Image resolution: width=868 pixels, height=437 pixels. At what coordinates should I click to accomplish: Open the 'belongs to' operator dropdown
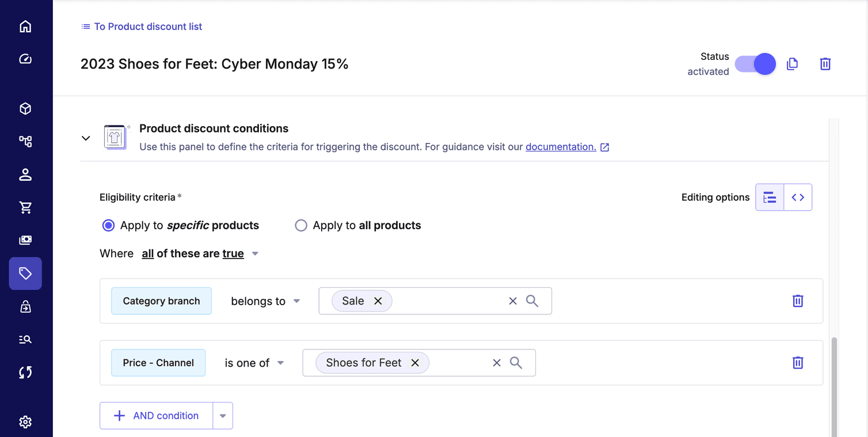[265, 301]
